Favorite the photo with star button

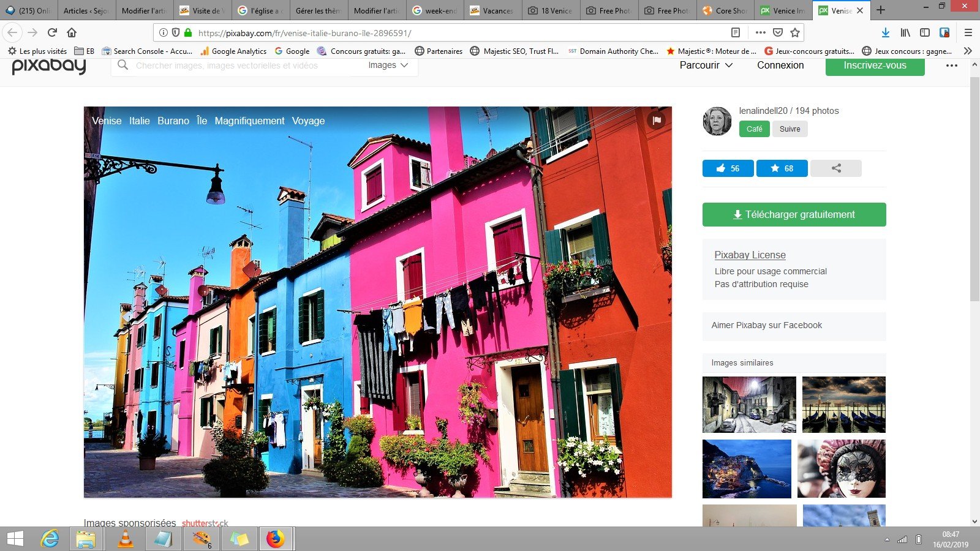782,168
